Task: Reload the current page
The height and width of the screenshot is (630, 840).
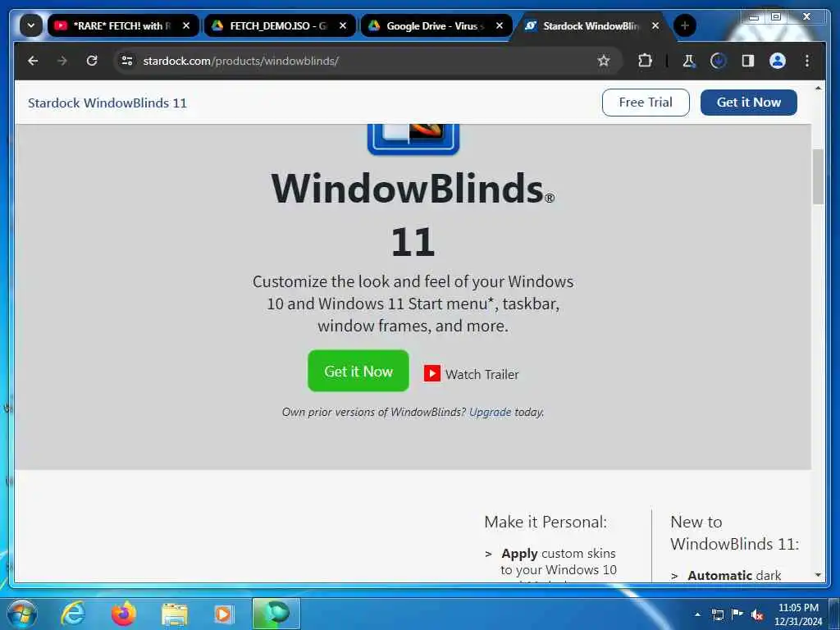Action: point(92,61)
